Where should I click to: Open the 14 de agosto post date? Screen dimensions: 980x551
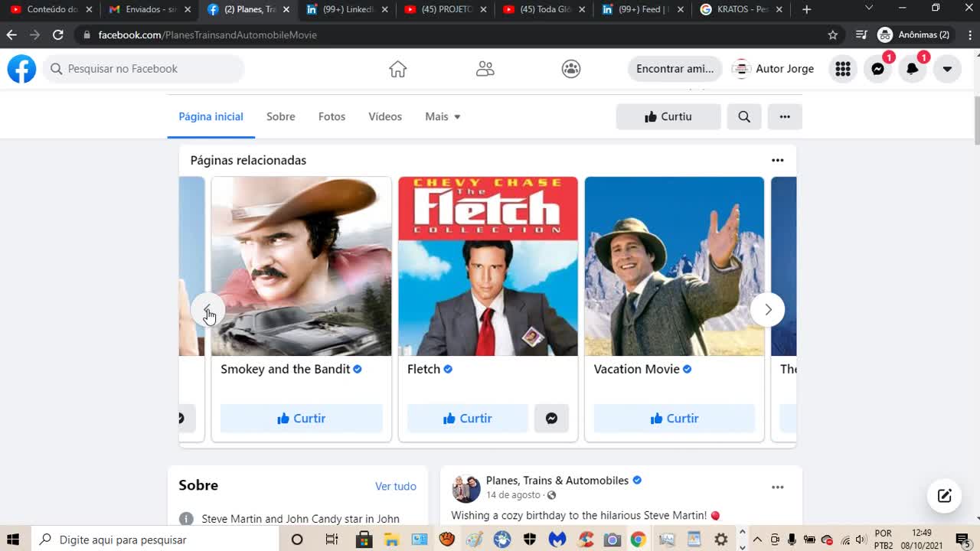tap(513, 495)
